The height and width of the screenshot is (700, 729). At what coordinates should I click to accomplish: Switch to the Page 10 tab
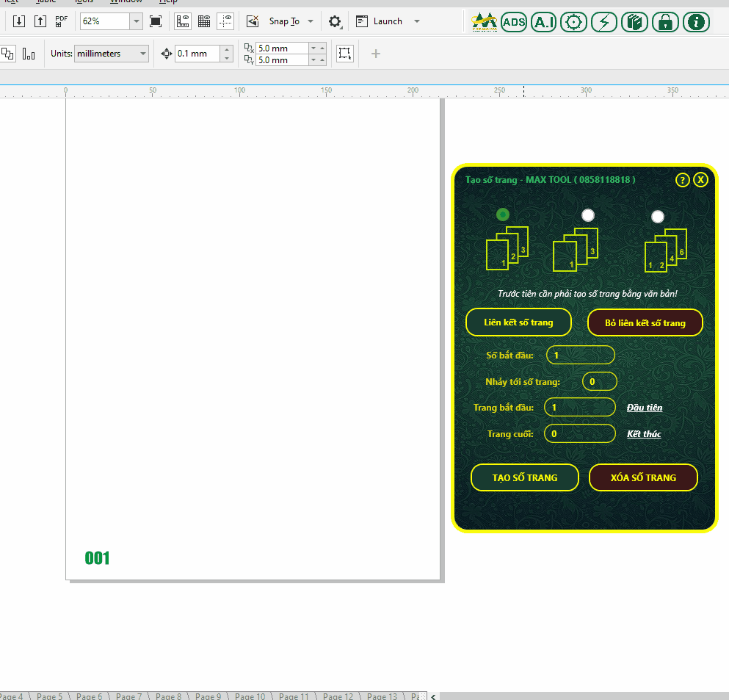click(x=250, y=696)
